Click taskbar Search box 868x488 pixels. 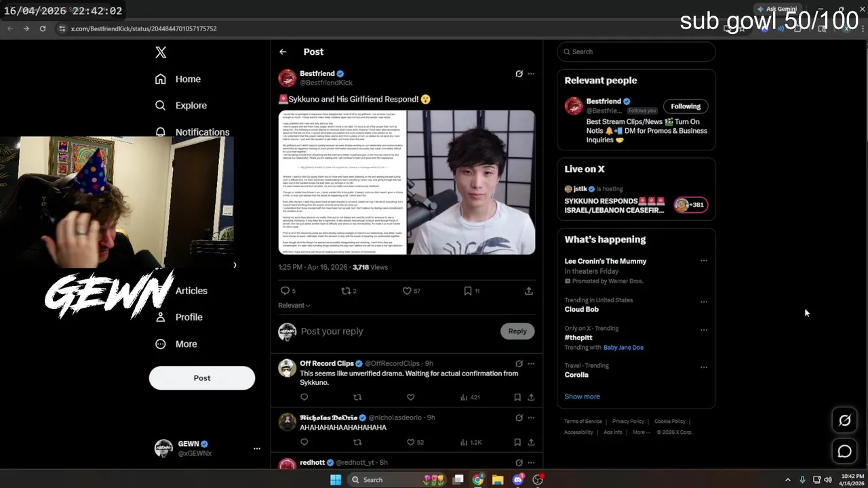[399, 480]
